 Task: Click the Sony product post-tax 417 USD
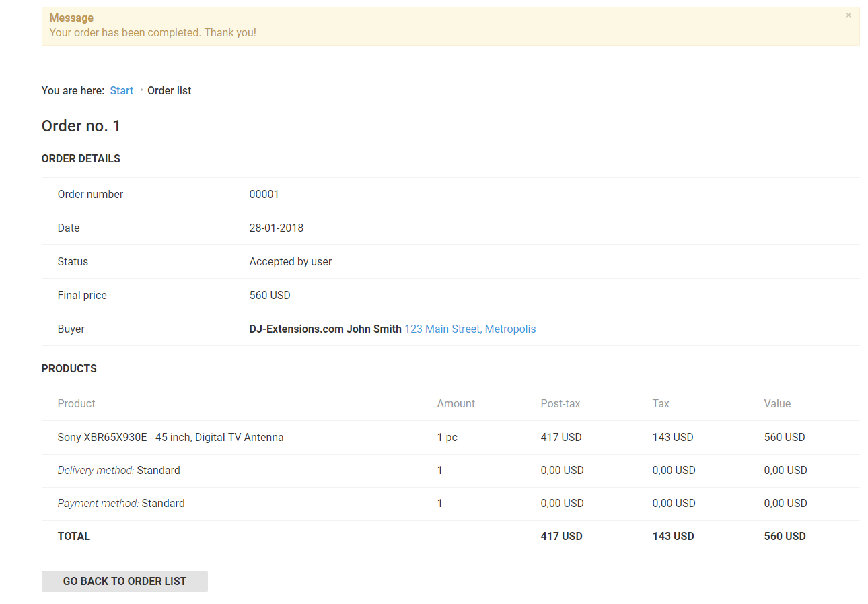pyautogui.click(x=561, y=437)
